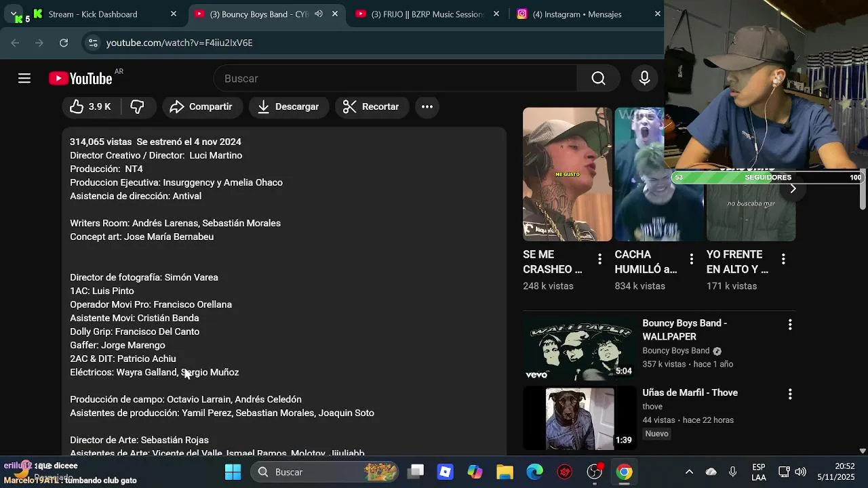
Task: Open the red gear app on the taskbar
Action: click(564, 472)
